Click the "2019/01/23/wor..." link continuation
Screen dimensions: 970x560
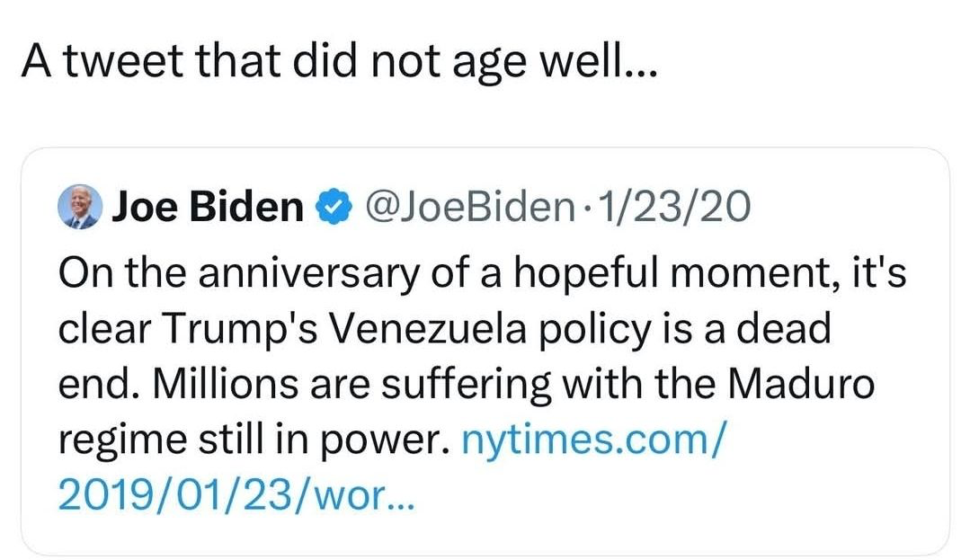(236, 493)
